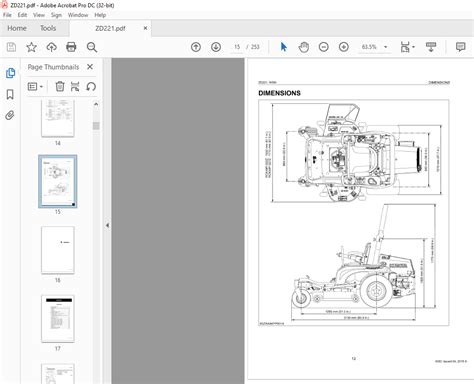
Task: Activate the Hand pan tool
Action: (304, 47)
